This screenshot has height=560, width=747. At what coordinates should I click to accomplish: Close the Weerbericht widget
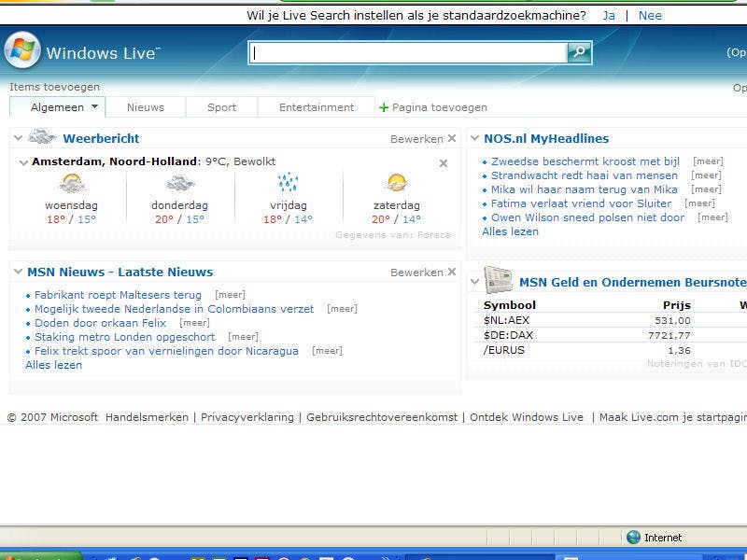click(452, 138)
